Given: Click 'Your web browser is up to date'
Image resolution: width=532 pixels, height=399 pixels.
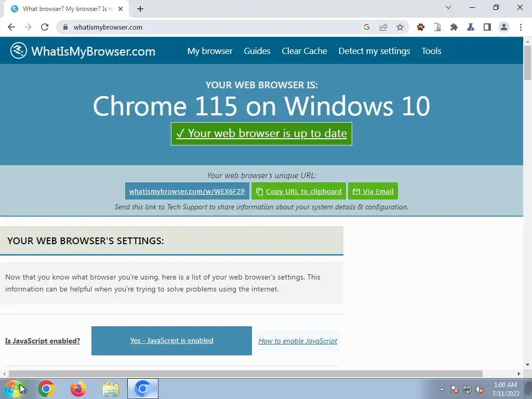Looking at the screenshot, I should (262, 134).
